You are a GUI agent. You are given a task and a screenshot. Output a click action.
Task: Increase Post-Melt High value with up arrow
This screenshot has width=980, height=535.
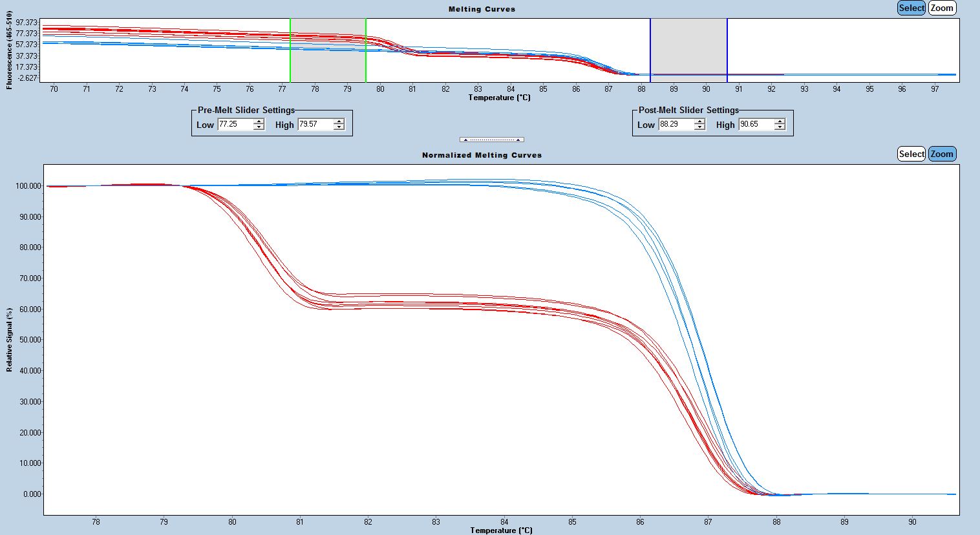(780, 121)
